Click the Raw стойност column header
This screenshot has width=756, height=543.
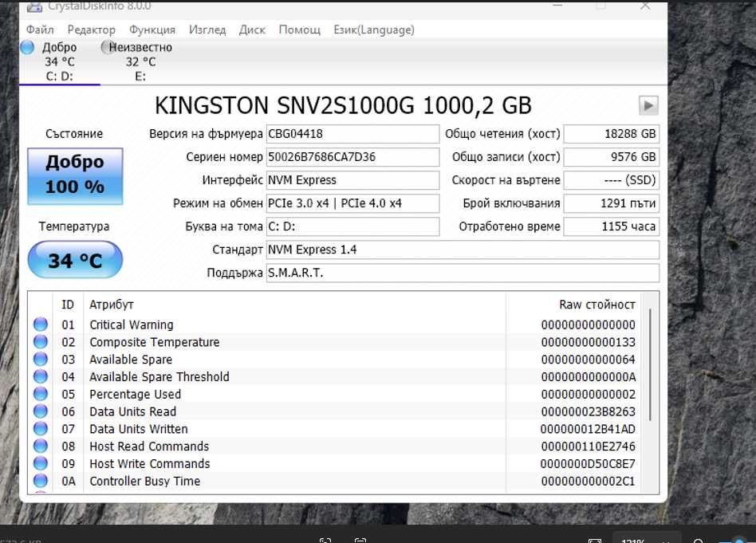pyautogui.click(x=597, y=305)
